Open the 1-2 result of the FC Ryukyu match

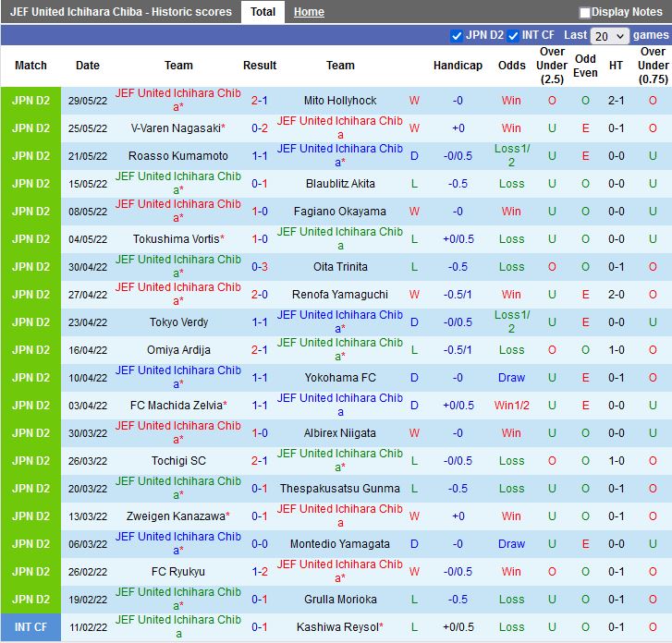260,572
